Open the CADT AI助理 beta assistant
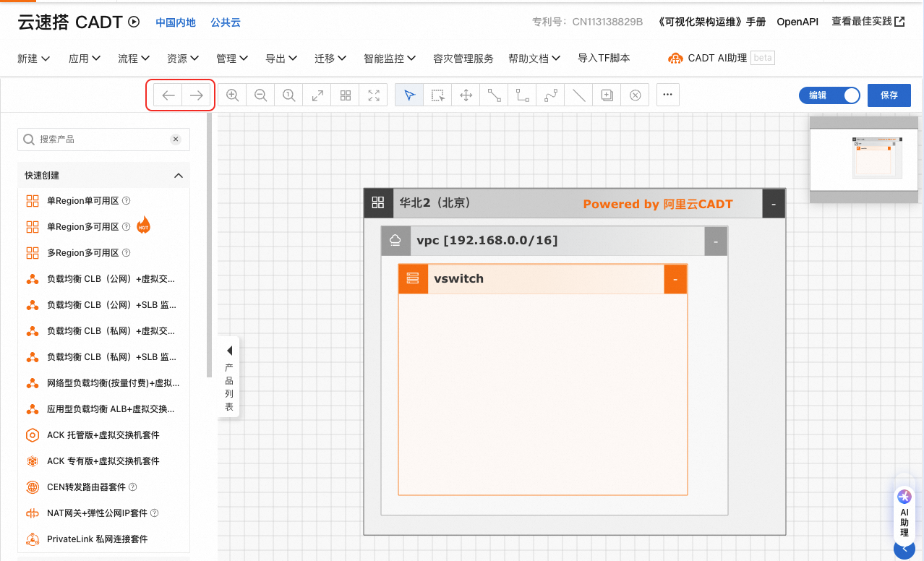 click(721, 58)
